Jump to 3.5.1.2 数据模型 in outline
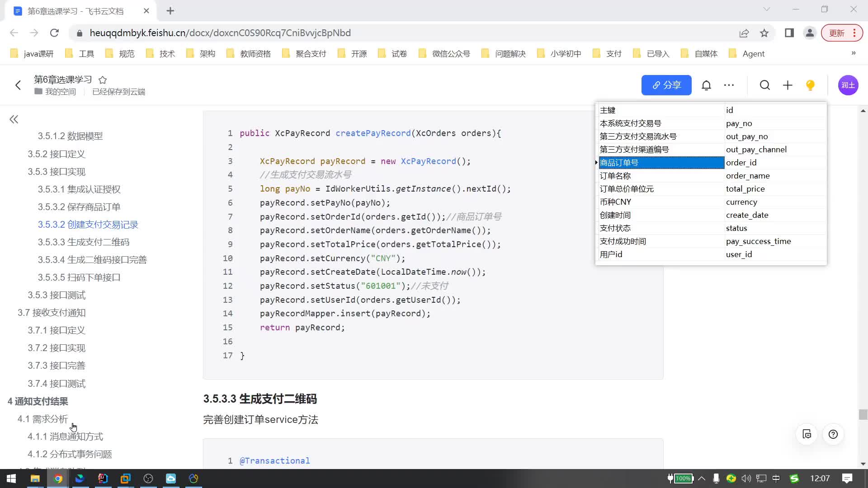Screen dimensions: 868x488 [70, 136]
